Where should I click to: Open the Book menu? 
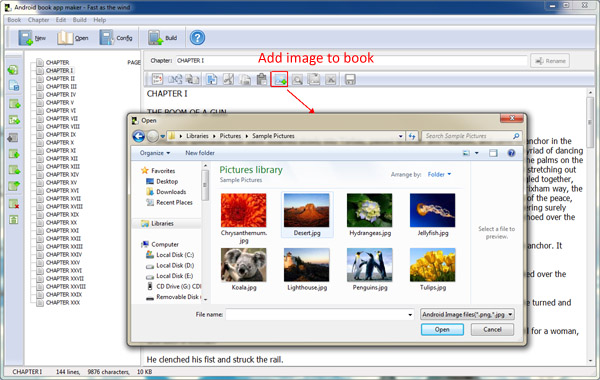coord(14,20)
